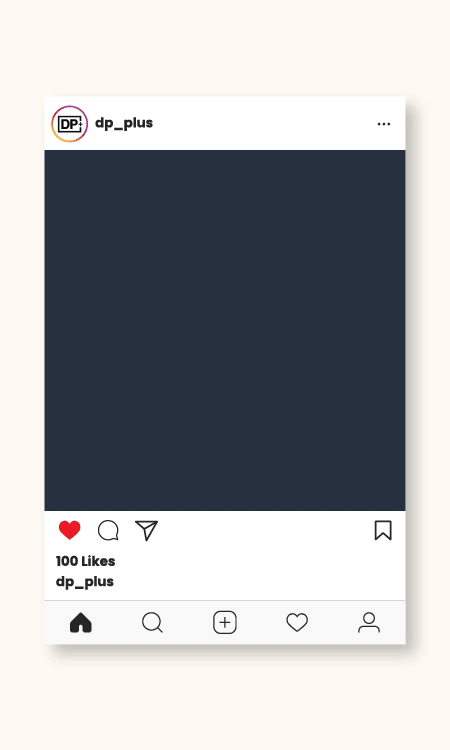Viewport: 450px width, 750px height.
Task: Click the blank area between share and bookmark
Action: tap(265, 530)
